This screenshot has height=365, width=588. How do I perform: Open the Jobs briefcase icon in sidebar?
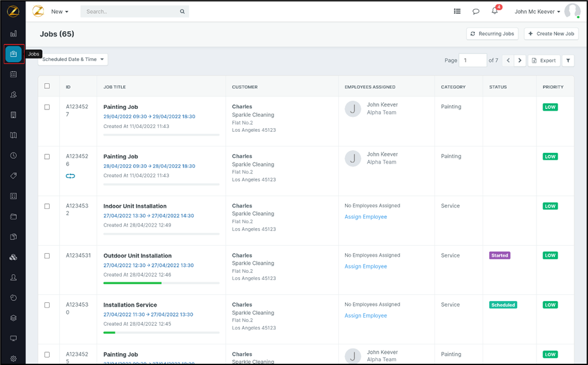coord(14,54)
